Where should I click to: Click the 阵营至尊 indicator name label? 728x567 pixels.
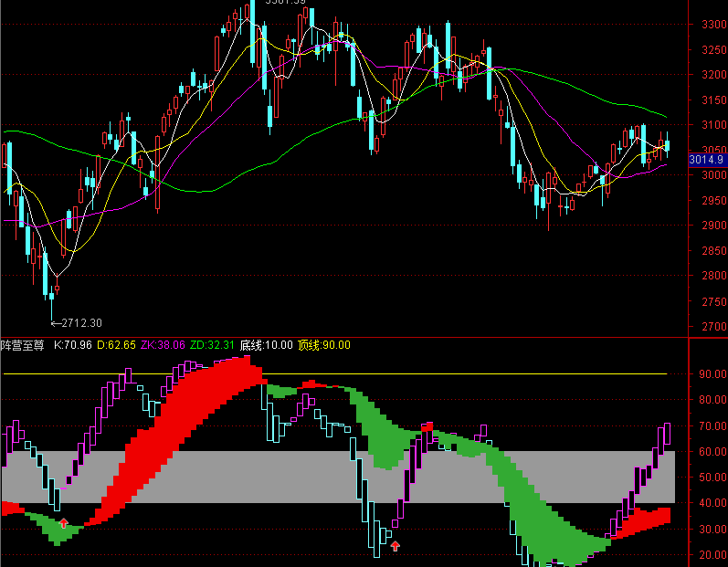22,345
